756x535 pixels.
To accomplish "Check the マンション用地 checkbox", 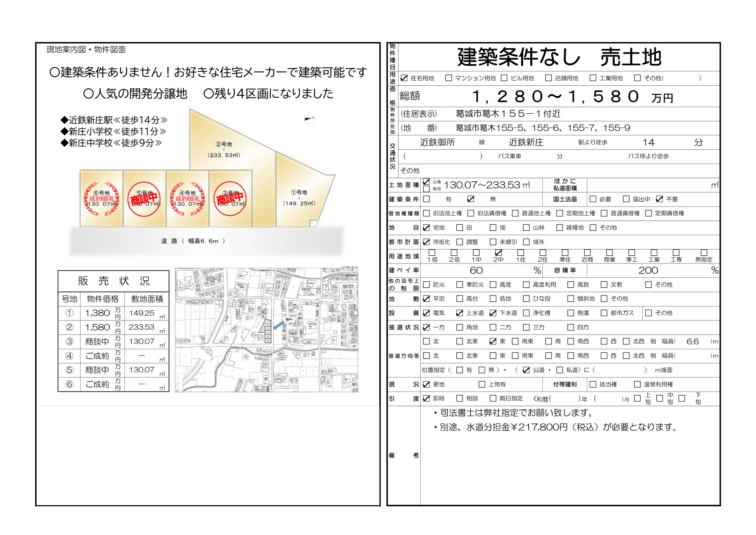I will pos(449,78).
